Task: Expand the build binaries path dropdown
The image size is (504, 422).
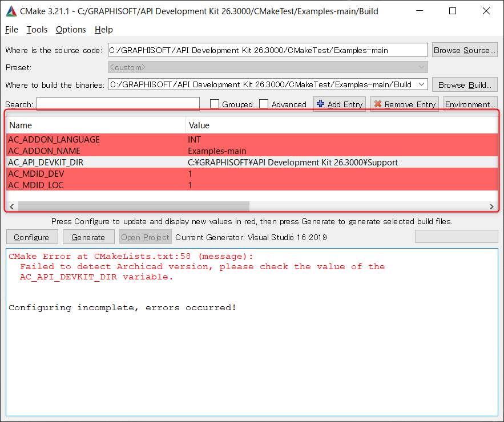Action: (x=421, y=84)
